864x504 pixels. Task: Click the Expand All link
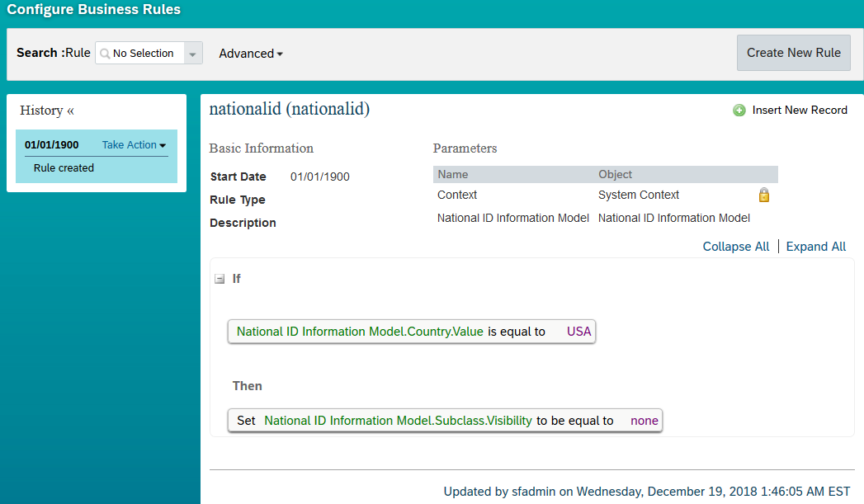pos(815,246)
